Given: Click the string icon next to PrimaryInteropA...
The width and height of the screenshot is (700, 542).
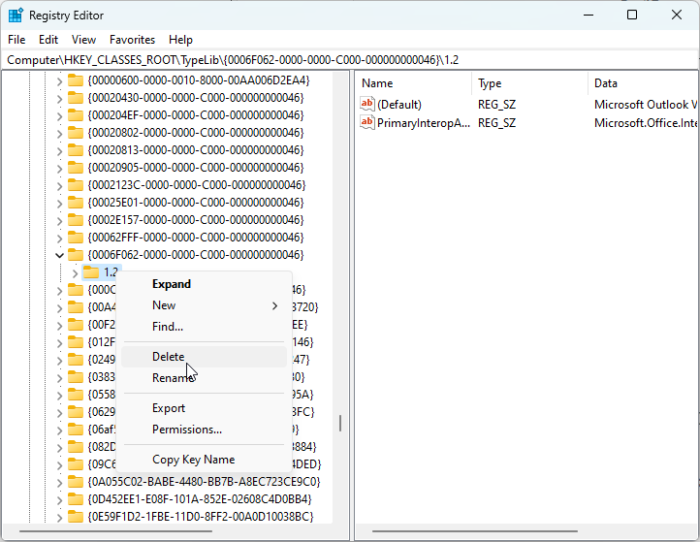Looking at the screenshot, I should [x=367, y=122].
